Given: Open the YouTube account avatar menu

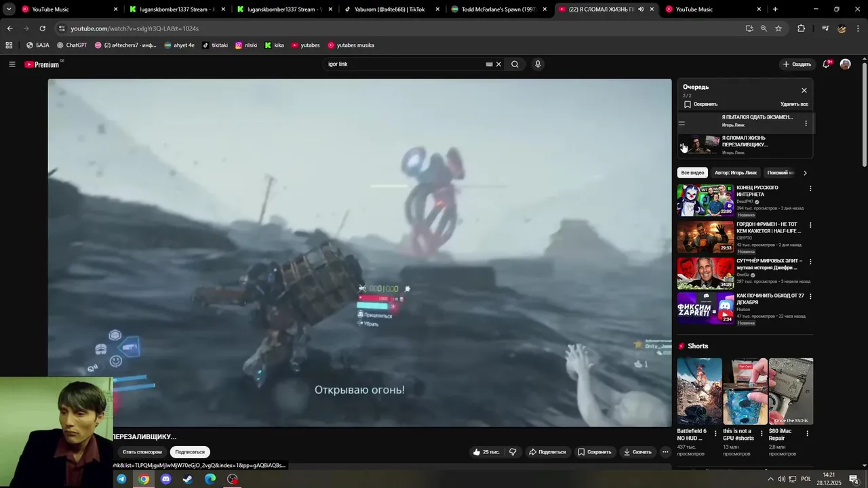Looking at the screenshot, I should pos(845,64).
